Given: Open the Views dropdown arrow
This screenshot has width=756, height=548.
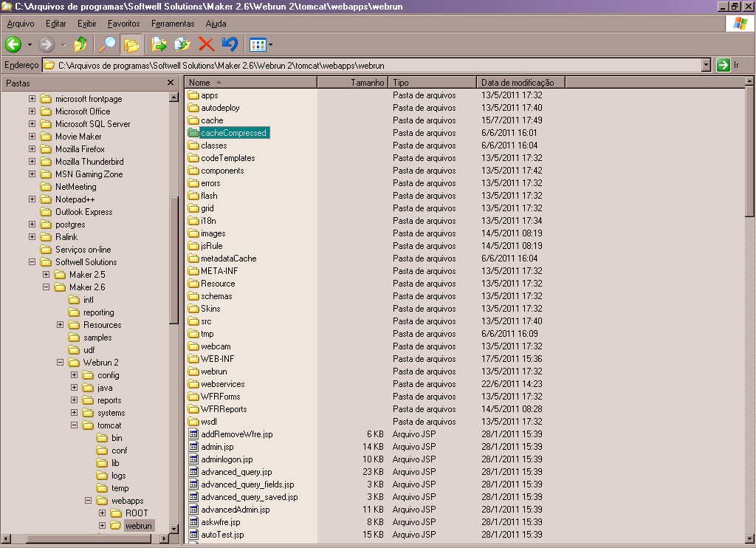Looking at the screenshot, I should 270,45.
